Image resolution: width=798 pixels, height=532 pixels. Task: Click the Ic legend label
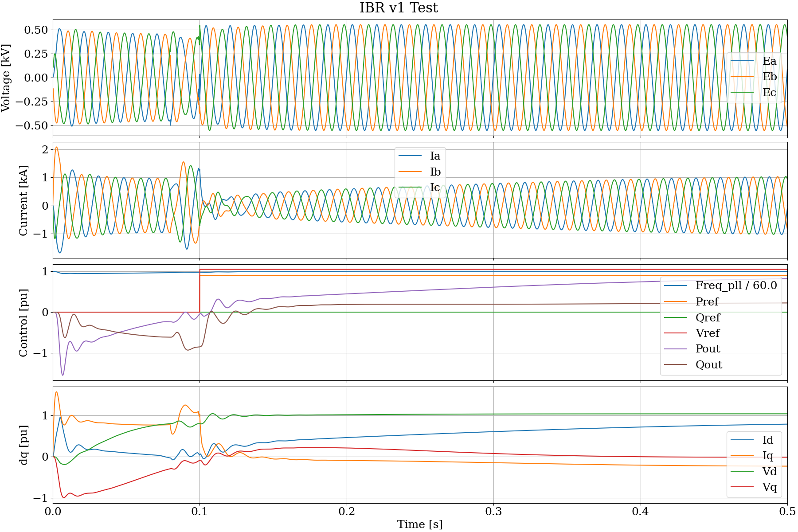435,188
